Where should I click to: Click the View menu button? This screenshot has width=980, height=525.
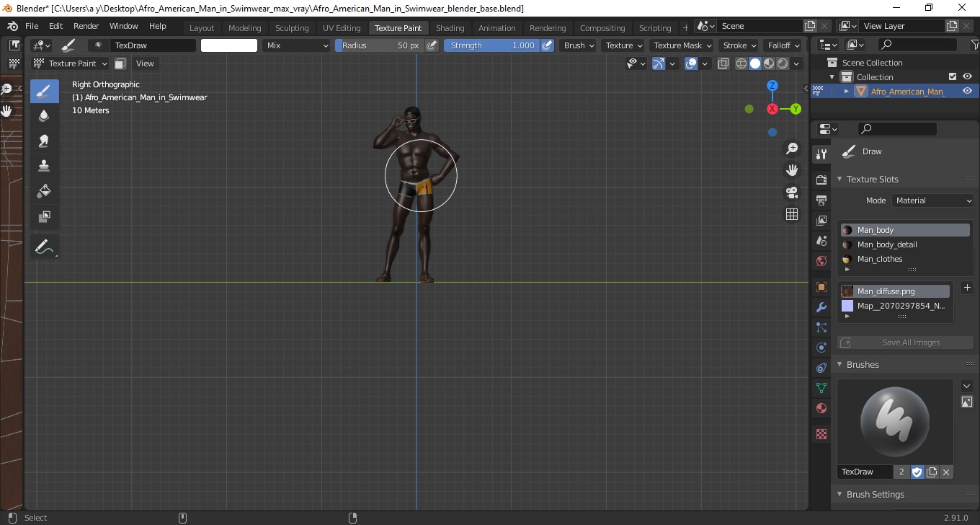coord(145,63)
